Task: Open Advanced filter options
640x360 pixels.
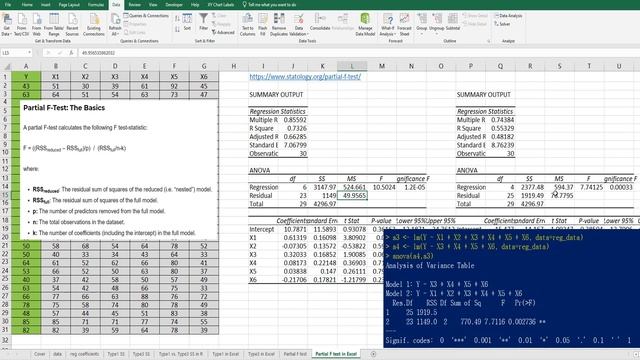Action: pyautogui.click(x=223, y=32)
